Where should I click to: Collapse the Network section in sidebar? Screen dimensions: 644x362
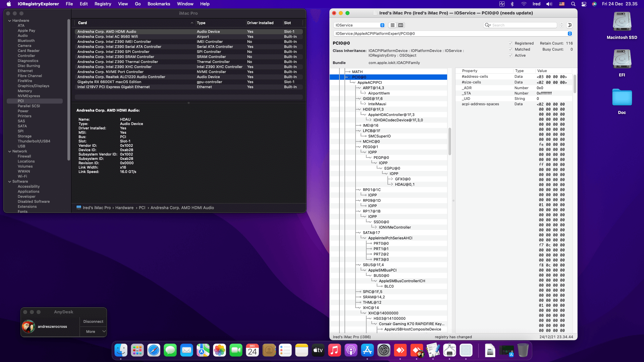pos(10,152)
